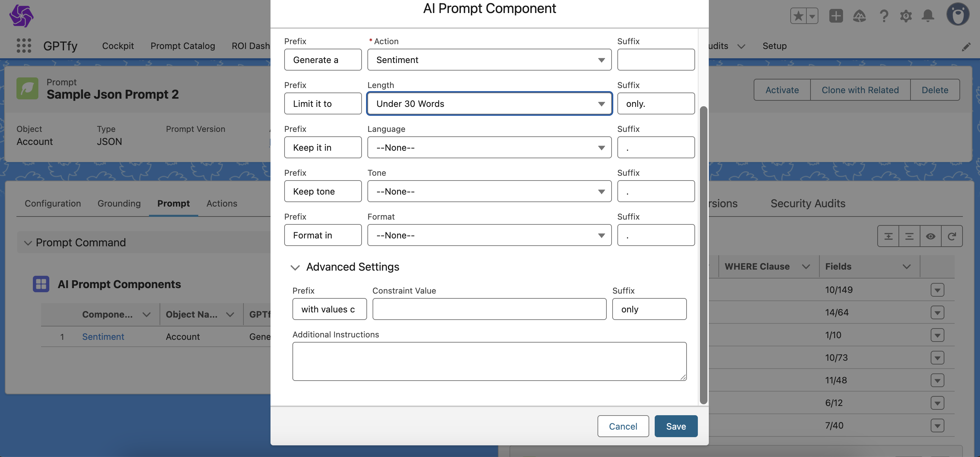Click the pencil edit navigation icon
The image size is (980, 457).
click(x=966, y=47)
